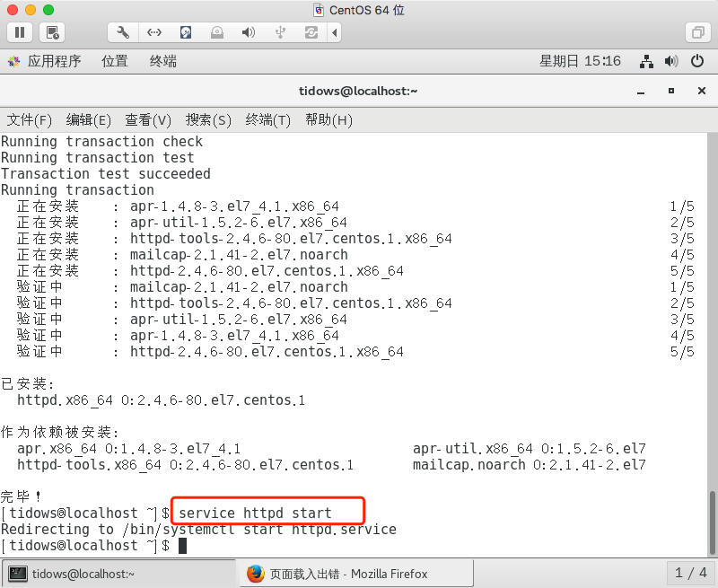Click the terminal title tidows@localhost:~
718x588 pixels.
[x=358, y=91]
